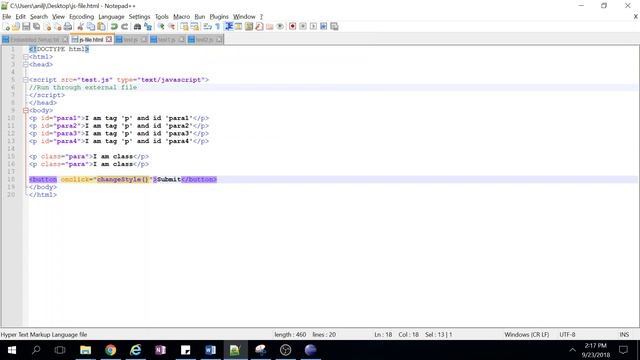Screen dimensions: 640x360
Task: Open the Windows Start menu
Action: 12,350
